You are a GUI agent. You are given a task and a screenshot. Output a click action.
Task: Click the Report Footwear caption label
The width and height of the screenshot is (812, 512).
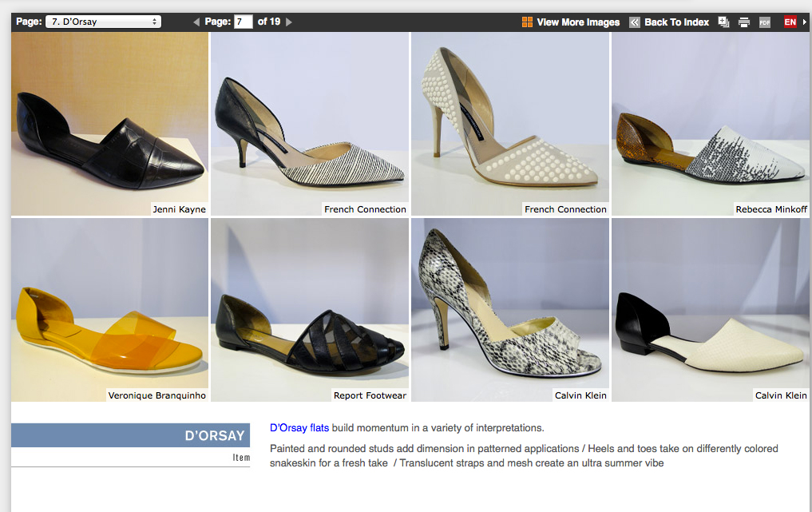click(x=370, y=395)
